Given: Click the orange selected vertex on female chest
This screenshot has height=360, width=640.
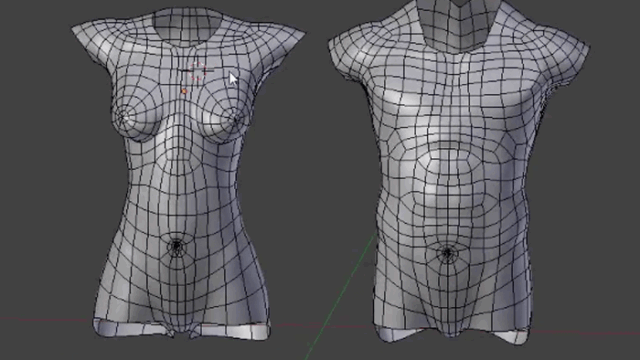Looking at the screenshot, I should pos(184,91).
